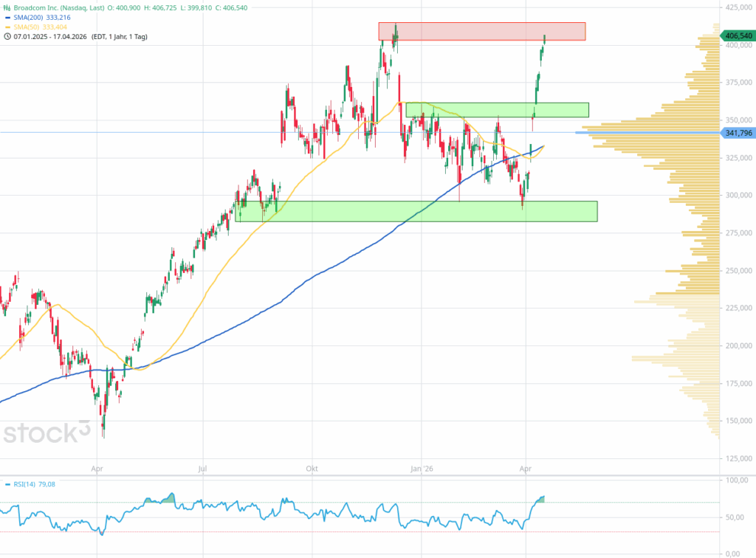
Task: Click the clock icon before the date range
Action: pyautogui.click(x=7, y=36)
